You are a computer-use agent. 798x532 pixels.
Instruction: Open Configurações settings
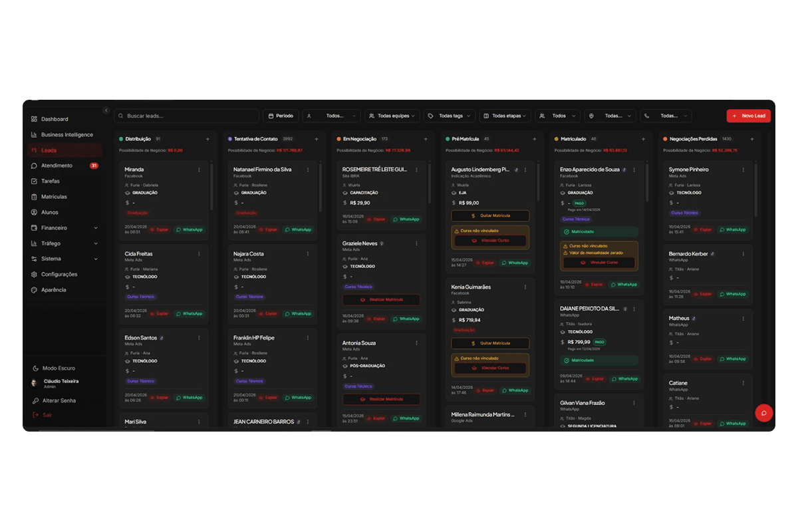[65, 274]
